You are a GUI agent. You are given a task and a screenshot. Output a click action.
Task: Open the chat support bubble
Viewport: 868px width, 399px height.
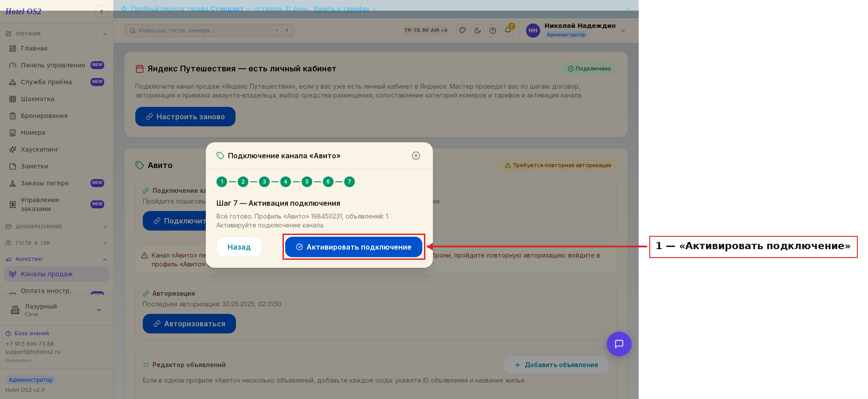click(x=619, y=344)
